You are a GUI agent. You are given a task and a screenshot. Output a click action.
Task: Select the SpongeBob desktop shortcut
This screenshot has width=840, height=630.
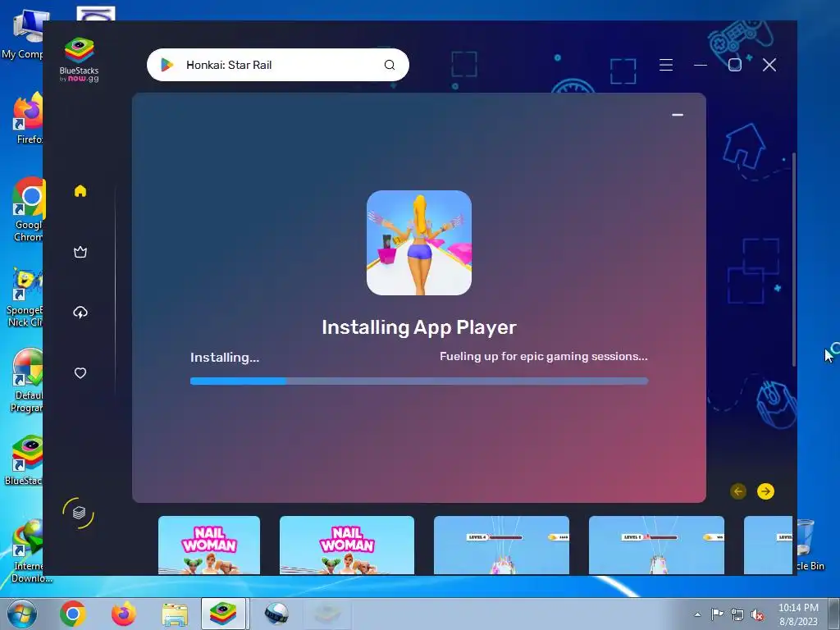pyautogui.click(x=24, y=298)
